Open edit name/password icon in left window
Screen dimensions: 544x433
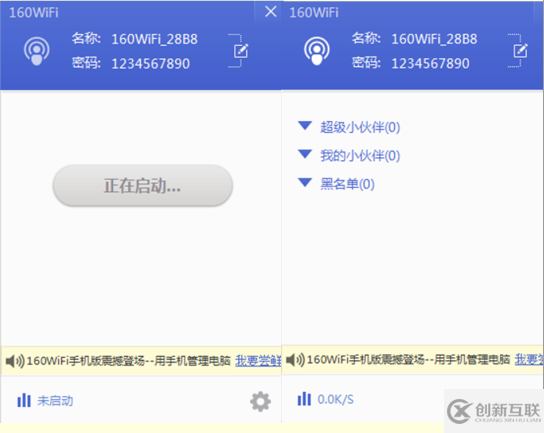[x=241, y=51]
